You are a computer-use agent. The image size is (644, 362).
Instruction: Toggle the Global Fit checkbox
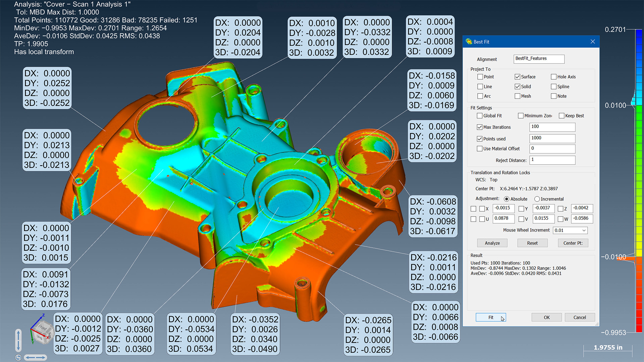pos(480,116)
